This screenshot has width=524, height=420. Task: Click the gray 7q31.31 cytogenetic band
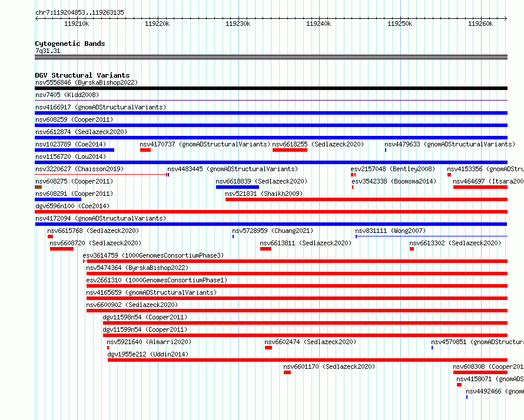point(271,57)
